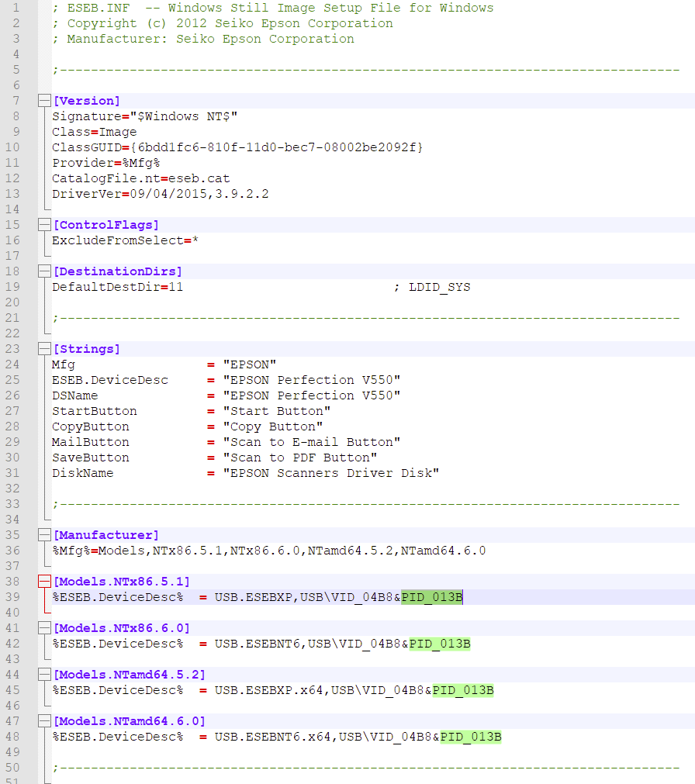
Task: Click the MailButton key name
Action: coord(91,441)
